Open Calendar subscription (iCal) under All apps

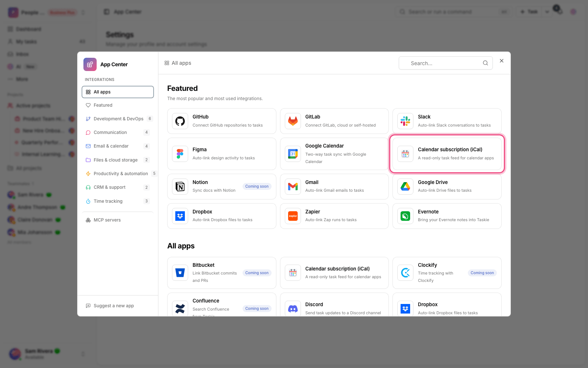click(334, 273)
